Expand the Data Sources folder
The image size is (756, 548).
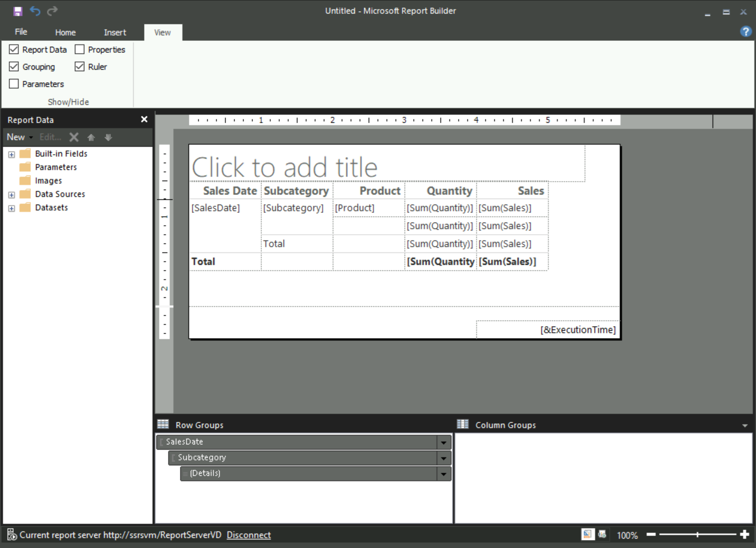pyautogui.click(x=11, y=194)
